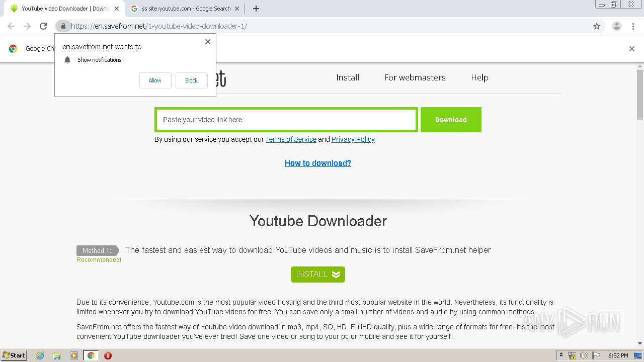Click the Youtube Downloader heading
The width and height of the screenshot is (644, 362).
pyautogui.click(x=318, y=221)
